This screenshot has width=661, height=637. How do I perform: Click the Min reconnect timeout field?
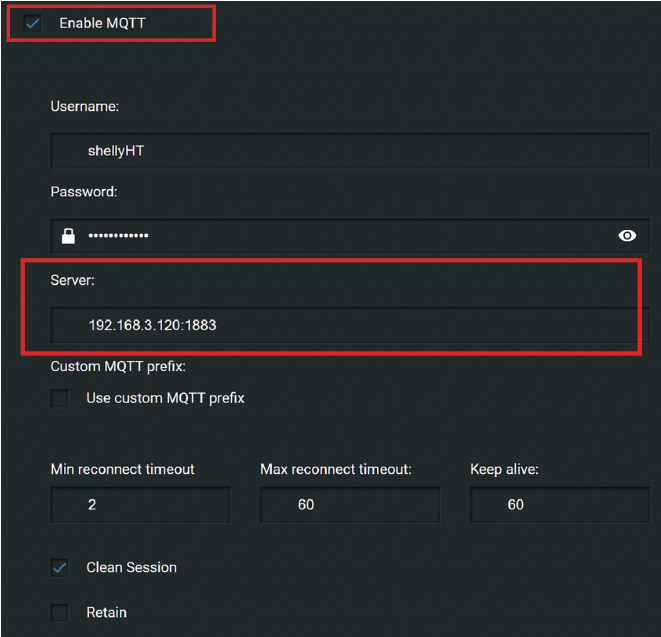pos(140,505)
